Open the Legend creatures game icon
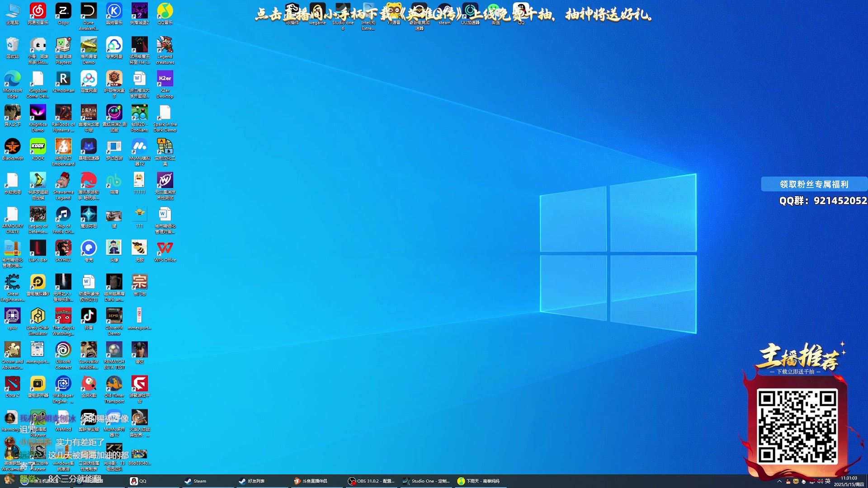 [165, 51]
